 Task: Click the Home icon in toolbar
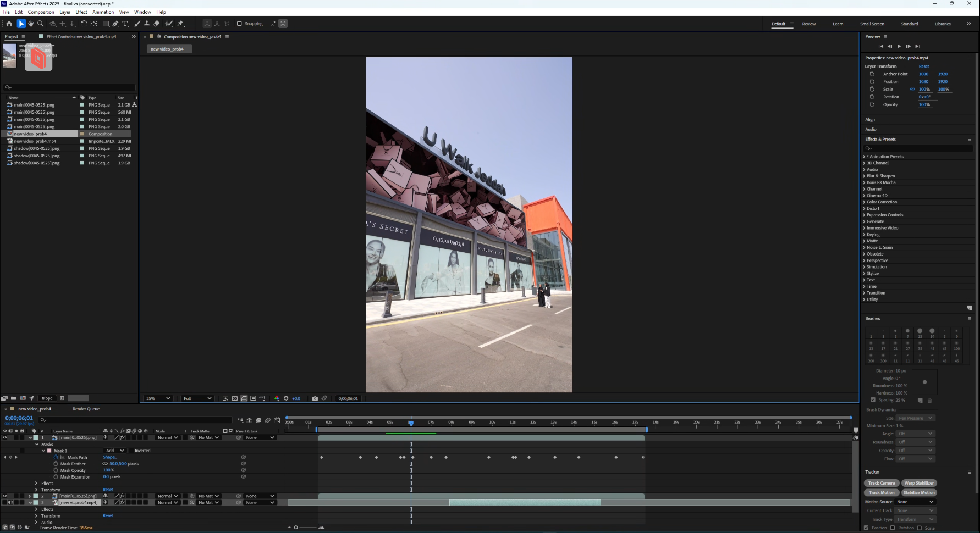click(9, 24)
